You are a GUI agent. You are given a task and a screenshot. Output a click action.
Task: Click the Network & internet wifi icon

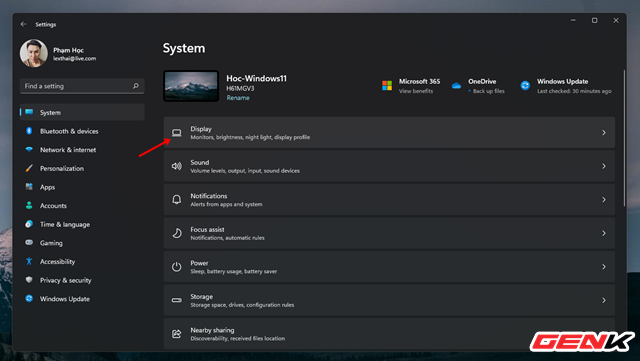(29, 149)
